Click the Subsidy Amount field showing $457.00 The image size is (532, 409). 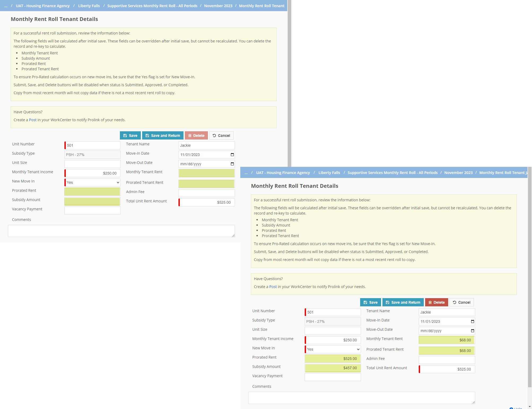pos(333,368)
